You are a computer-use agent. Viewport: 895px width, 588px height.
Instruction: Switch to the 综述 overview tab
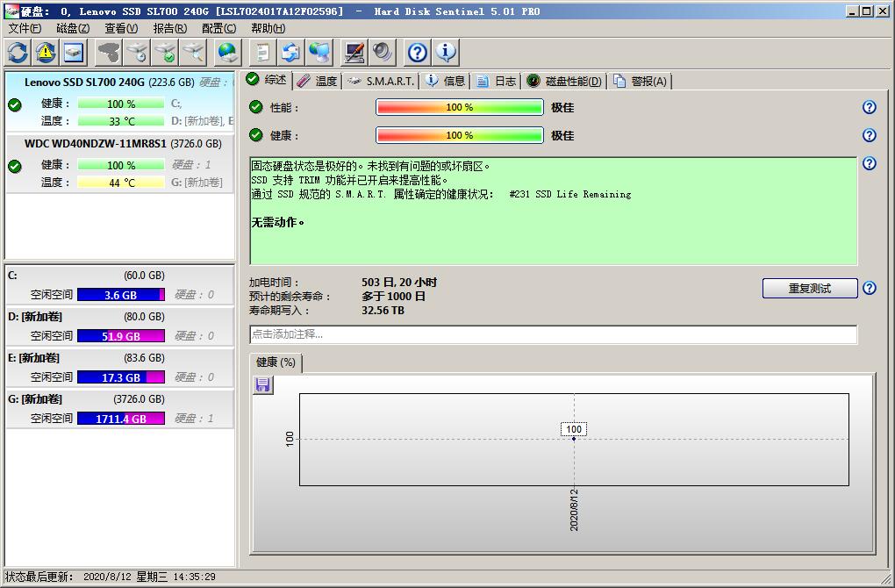pyautogui.click(x=268, y=81)
